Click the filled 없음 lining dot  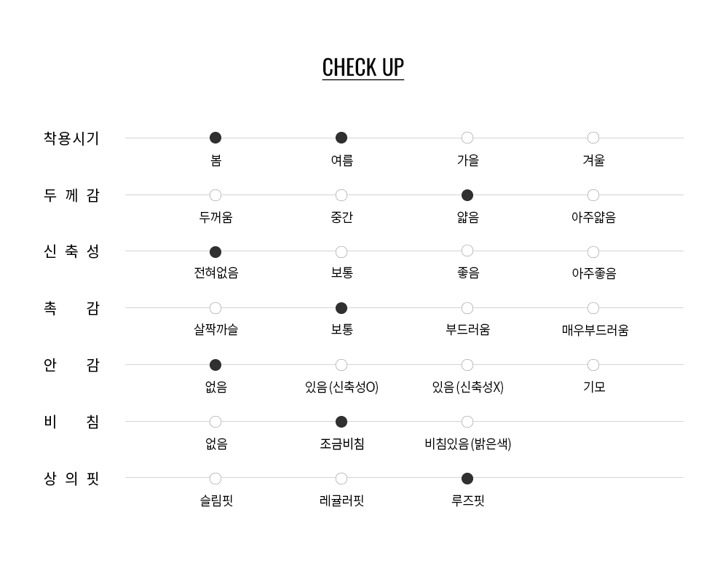tap(215, 365)
